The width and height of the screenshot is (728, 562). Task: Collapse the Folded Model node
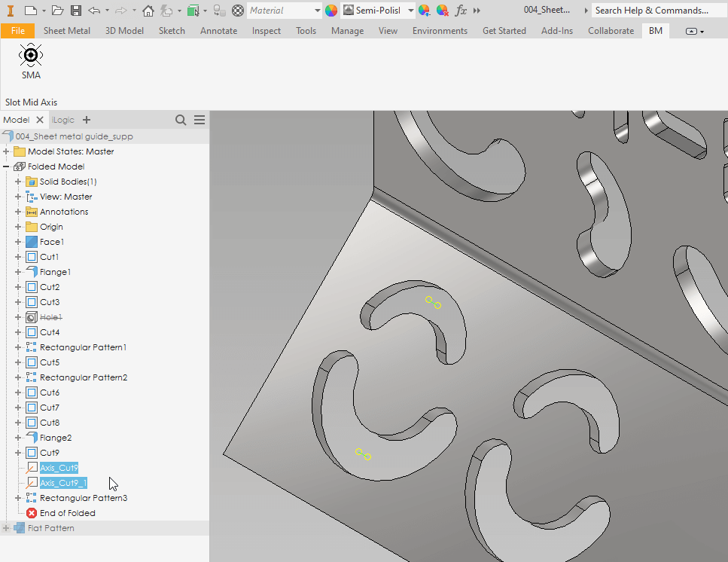tap(7, 166)
